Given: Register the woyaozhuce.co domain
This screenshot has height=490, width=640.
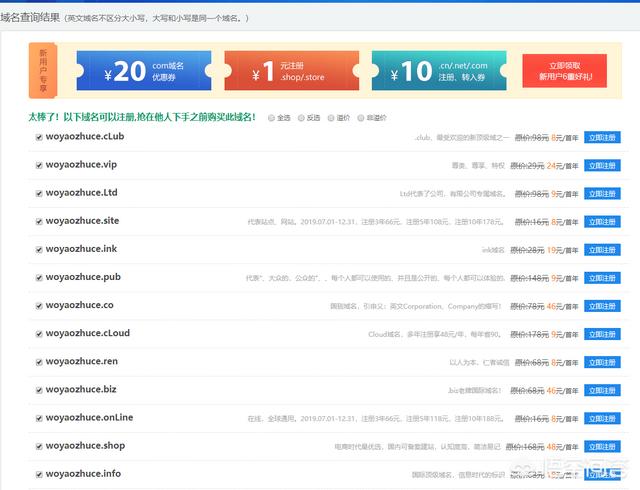Looking at the screenshot, I should pyautogui.click(x=601, y=307).
